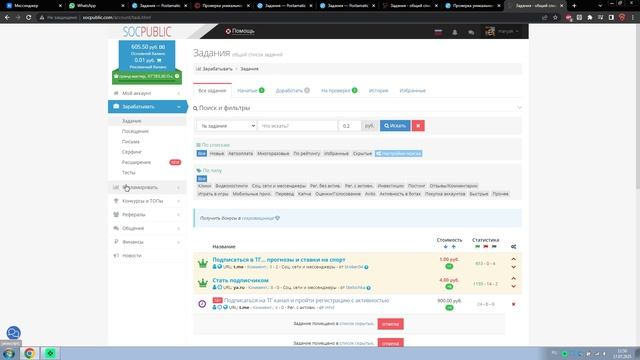Open Chrome from the Windows taskbar
This screenshot has height=360, width=640.
[29, 353]
